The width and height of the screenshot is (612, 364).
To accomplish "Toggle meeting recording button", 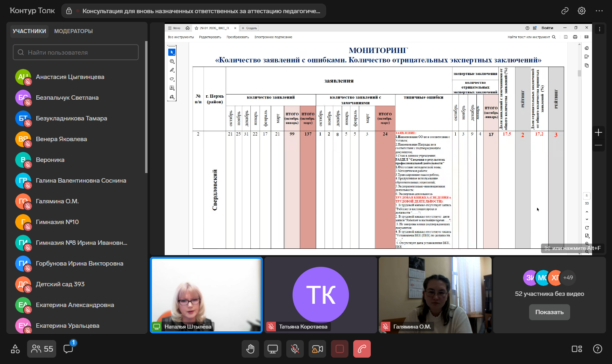I will [x=340, y=349].
